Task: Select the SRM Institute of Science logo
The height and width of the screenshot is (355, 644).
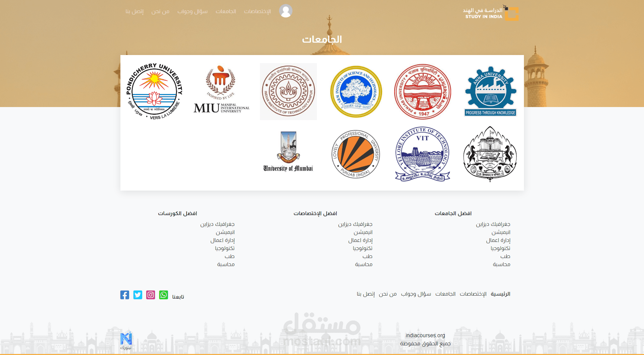Action: coord(356,92)
